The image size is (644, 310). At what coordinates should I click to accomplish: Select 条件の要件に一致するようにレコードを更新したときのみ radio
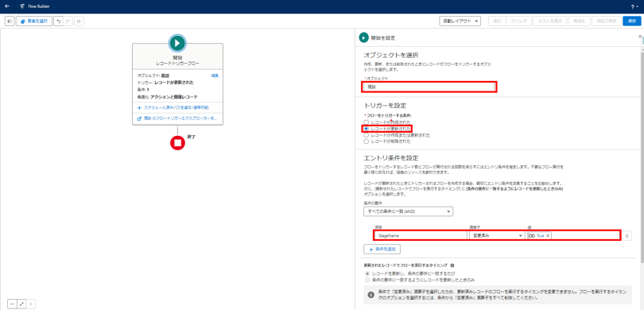click(367, 280)
